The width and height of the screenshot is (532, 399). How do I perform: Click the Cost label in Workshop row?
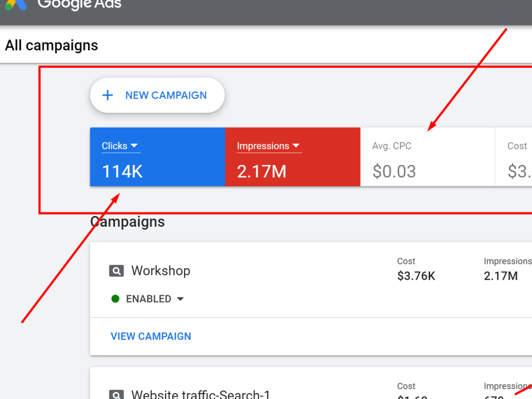click(x=406, y=261)
